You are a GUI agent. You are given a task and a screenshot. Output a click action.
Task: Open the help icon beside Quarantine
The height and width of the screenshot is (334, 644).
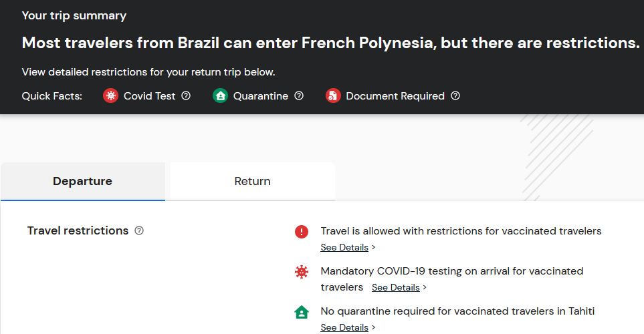pyautogui.click(x=299, y=96)
